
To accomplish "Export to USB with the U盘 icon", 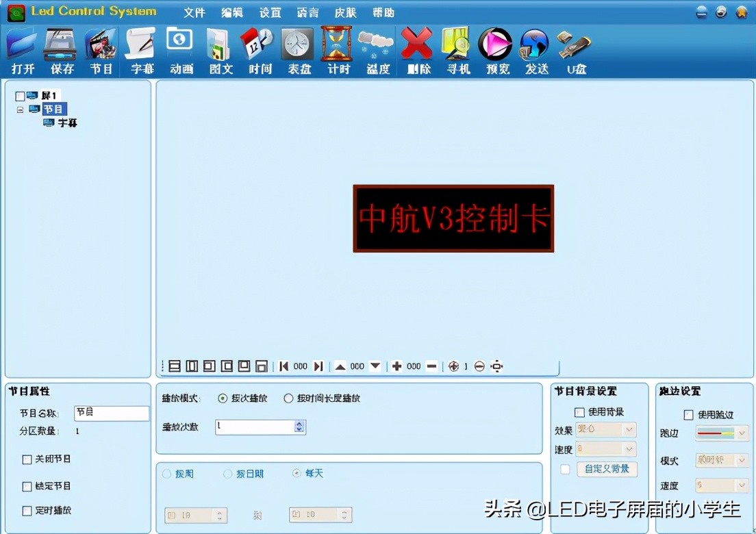I will click(x=574, y=48).
